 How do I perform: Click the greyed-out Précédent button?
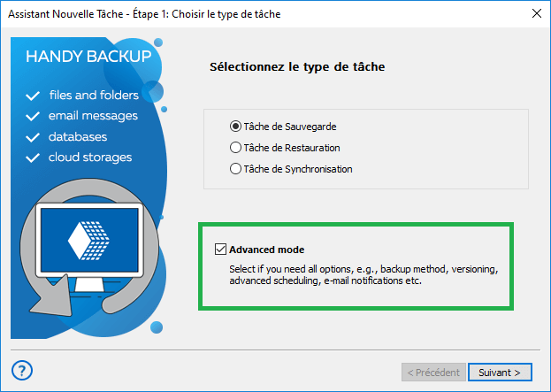point(431,372)
